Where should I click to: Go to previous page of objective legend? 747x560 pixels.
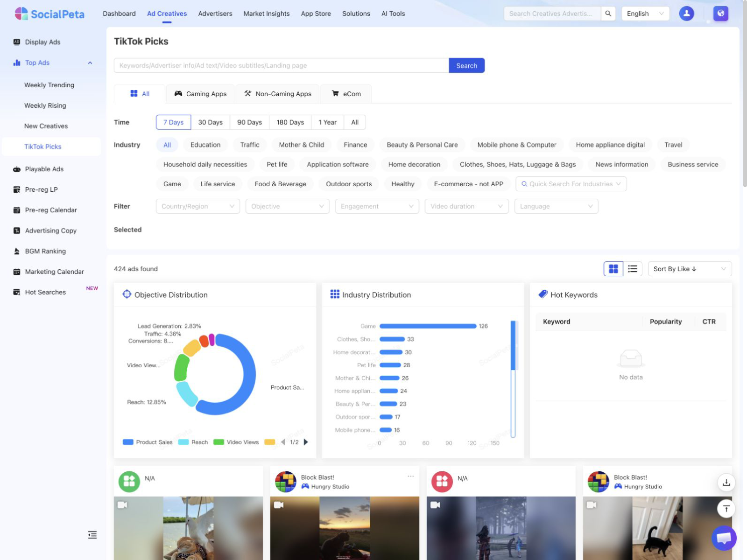click(283, 442)
